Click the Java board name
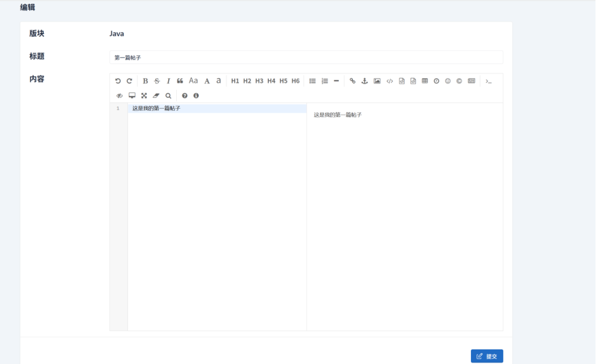Screen dimensions: 596x364 pyautogui.click(x=117, y=33)
